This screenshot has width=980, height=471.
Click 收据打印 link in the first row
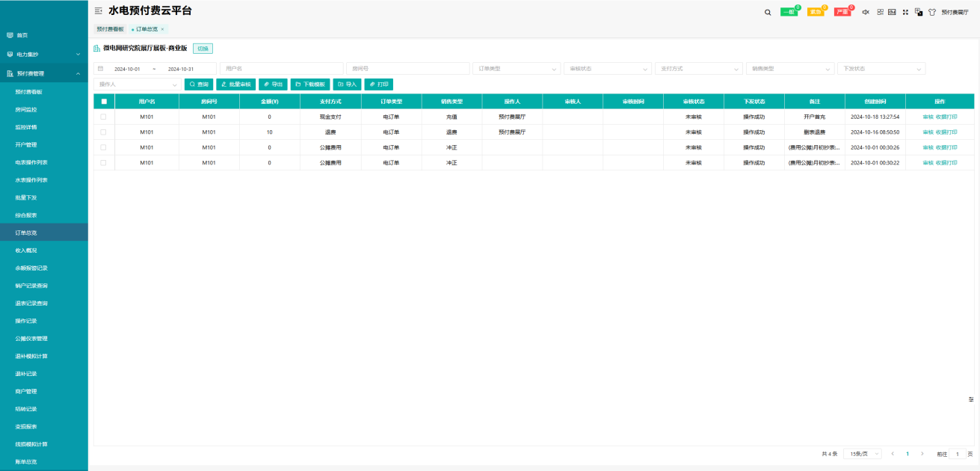(946, 117)
